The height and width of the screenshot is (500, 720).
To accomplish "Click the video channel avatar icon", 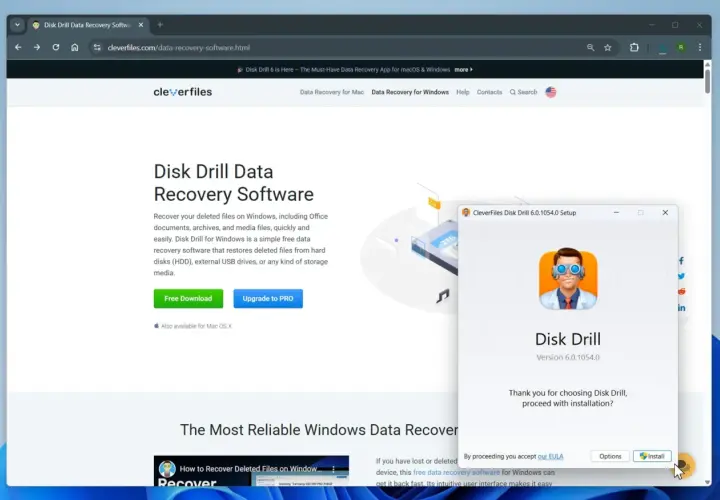I will click(167, 469).
